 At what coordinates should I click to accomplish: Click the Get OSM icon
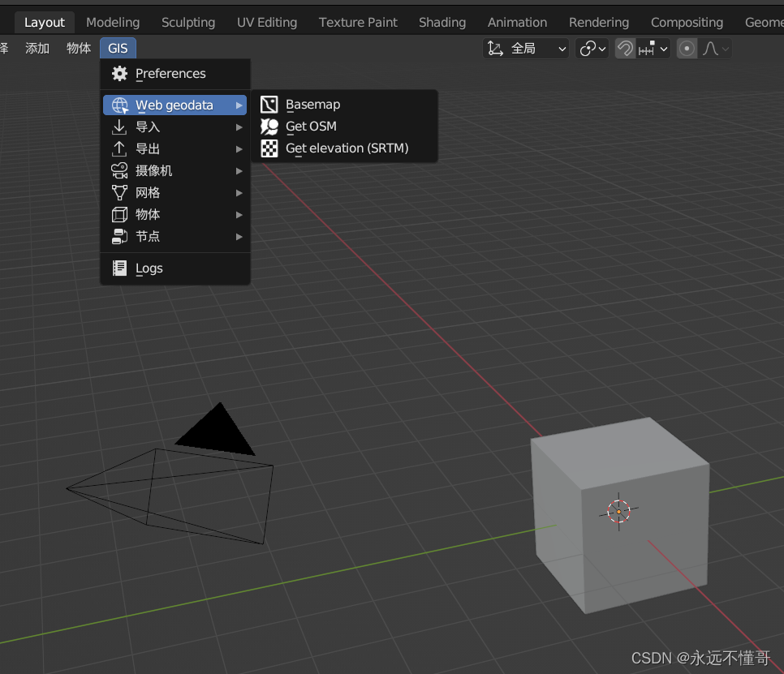pos(269,127)
